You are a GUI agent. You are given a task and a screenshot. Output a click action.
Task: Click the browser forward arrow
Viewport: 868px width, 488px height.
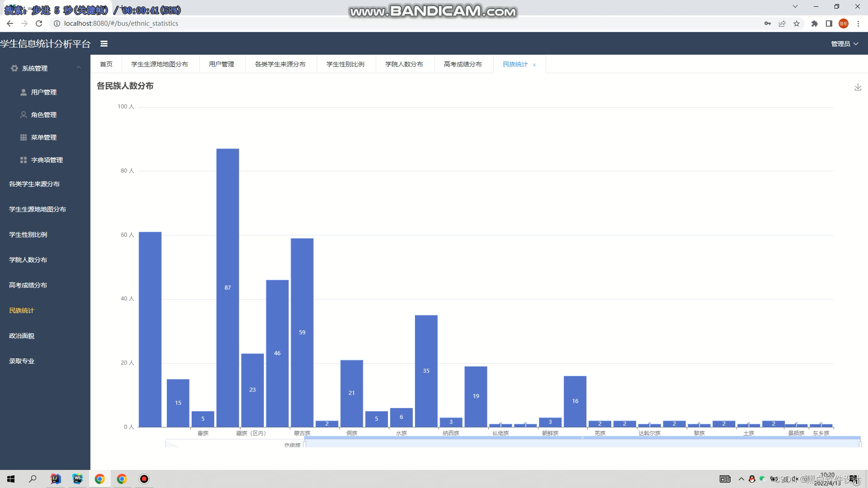[24, 23]
